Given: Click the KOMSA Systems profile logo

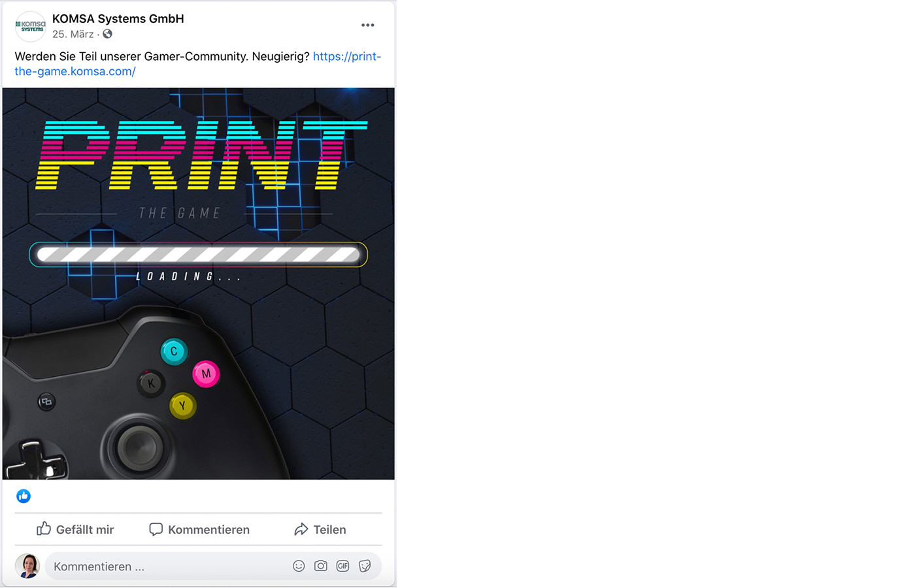Looking at the screenshot, I should [30, 27].
